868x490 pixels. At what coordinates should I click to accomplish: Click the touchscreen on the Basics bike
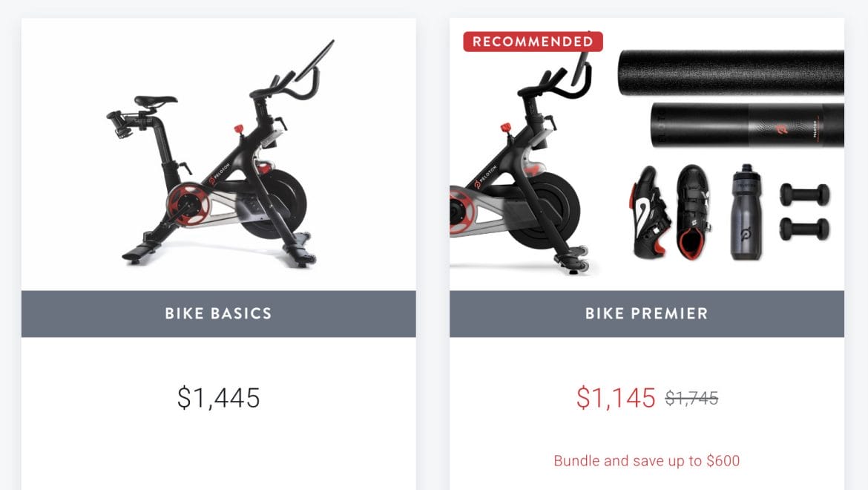(315, 60)
